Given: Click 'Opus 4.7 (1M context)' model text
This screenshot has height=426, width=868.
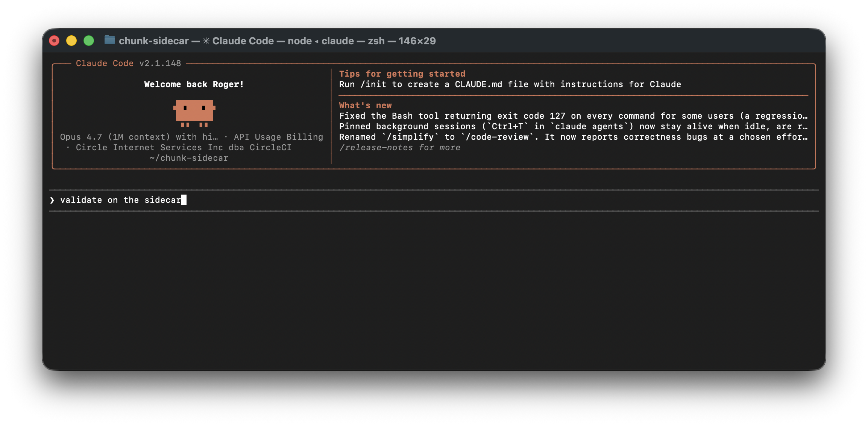Looking at the screenshot, I should [139, 137].
